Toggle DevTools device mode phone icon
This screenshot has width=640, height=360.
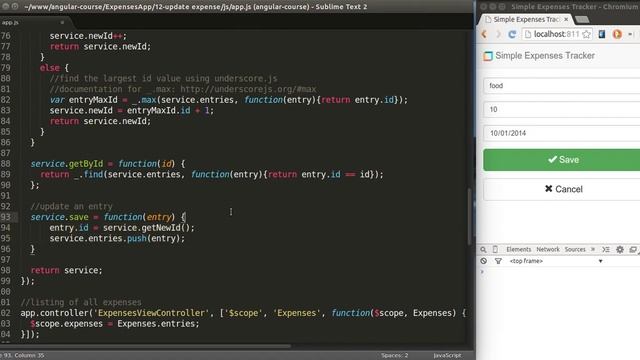click(x=495, y=249)
